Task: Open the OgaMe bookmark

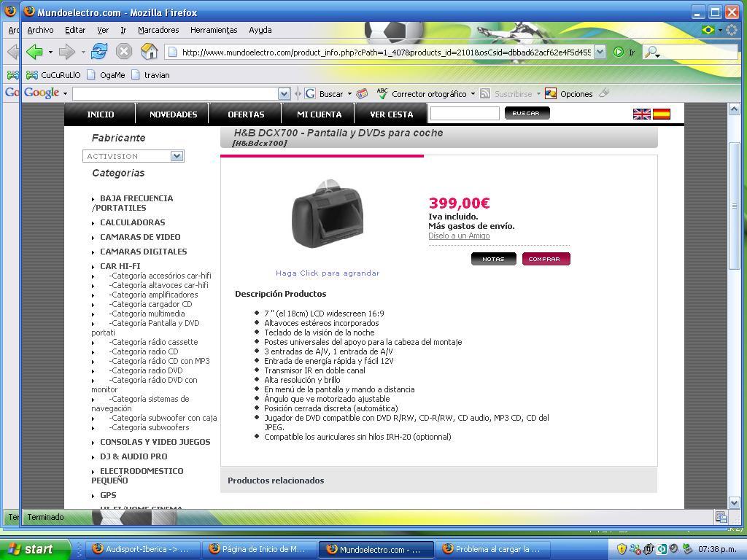Action: click(x=107, y=75)
